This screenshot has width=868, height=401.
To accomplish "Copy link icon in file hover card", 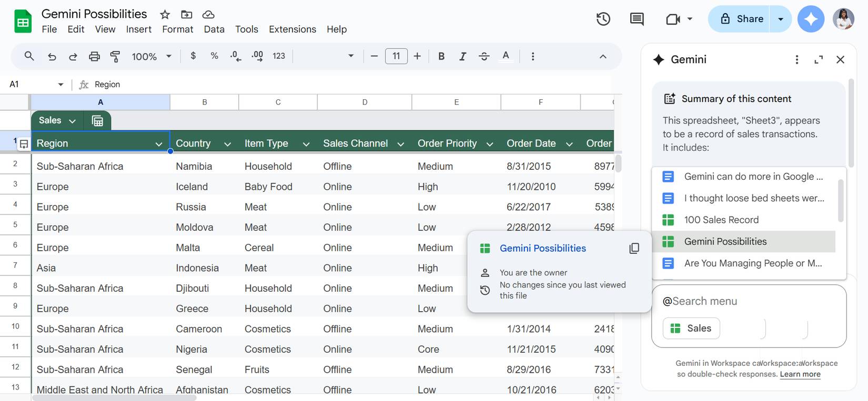I will coord(634,248).
